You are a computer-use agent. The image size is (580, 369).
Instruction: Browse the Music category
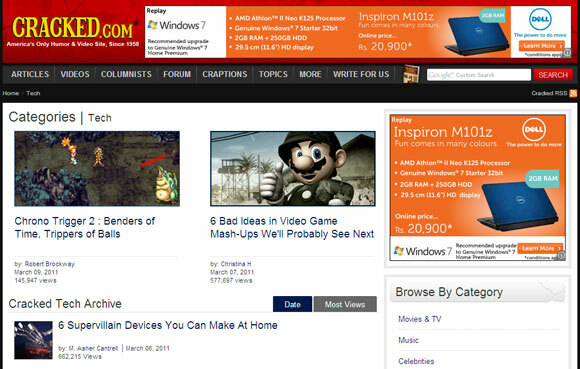408,340
